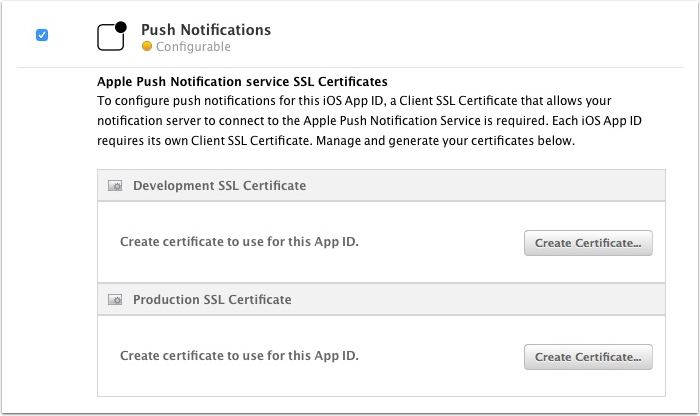Click the Apple Push Notification service SSL Certificates heading
Viewport: 700px width, 416px height.
242,82
